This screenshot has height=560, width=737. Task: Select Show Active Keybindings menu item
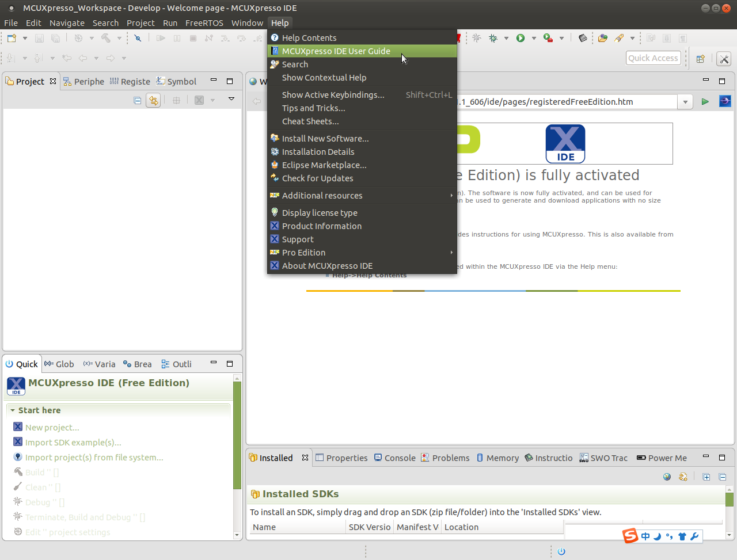click(x=362, y=95)
